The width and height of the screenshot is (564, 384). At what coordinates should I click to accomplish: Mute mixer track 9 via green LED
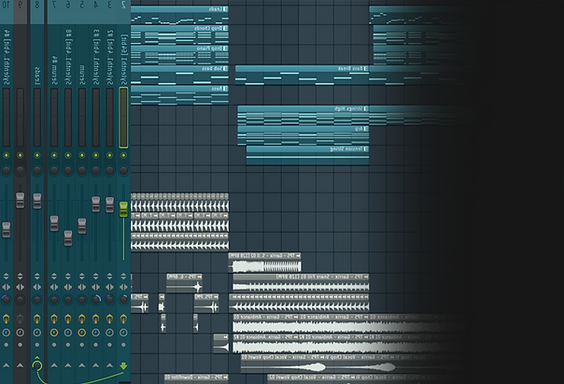point(20,155)
